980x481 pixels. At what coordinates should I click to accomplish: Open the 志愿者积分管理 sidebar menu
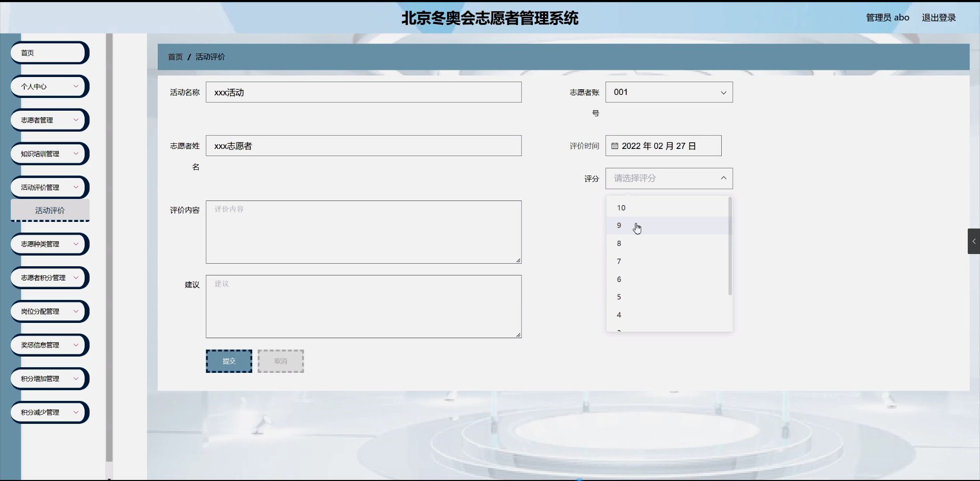tap(50, 277)
